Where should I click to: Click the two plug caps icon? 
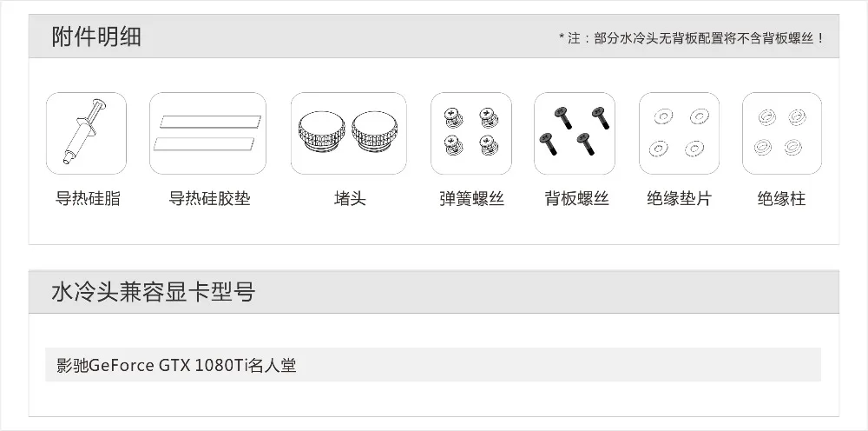[349, 133]
